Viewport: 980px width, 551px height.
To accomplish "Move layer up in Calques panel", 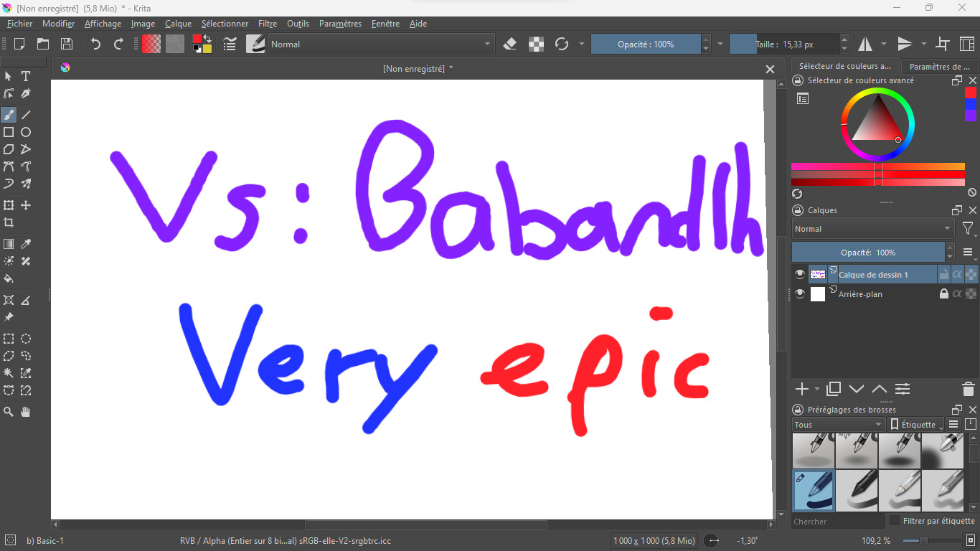I will (x=880, y=389).
